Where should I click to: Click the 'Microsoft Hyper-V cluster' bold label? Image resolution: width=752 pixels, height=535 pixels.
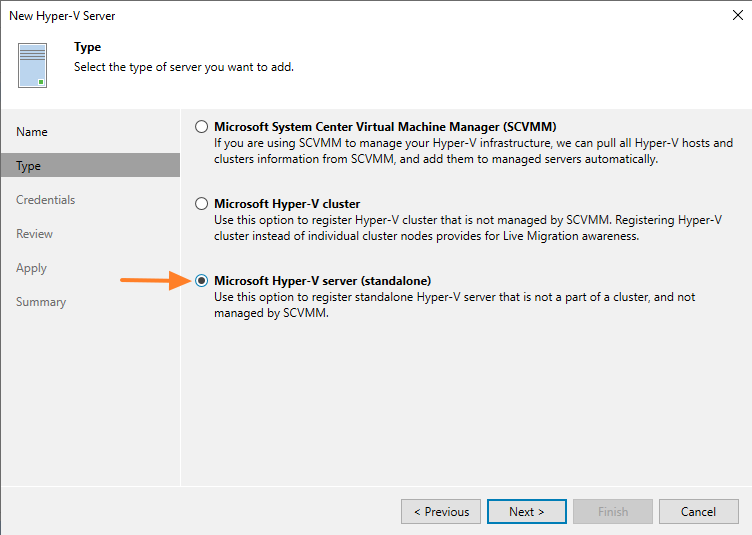(x=287, y=203)
